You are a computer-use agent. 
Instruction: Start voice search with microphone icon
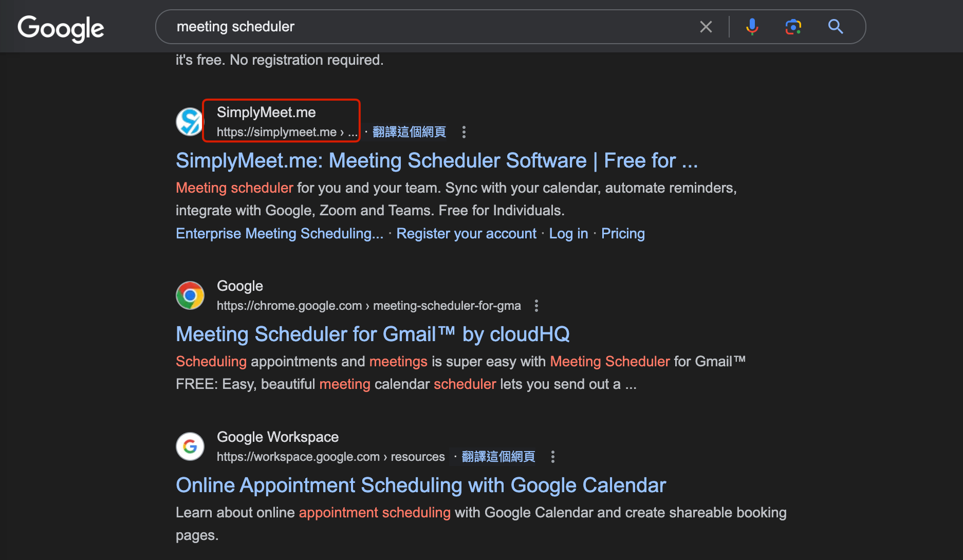[752, 27]
